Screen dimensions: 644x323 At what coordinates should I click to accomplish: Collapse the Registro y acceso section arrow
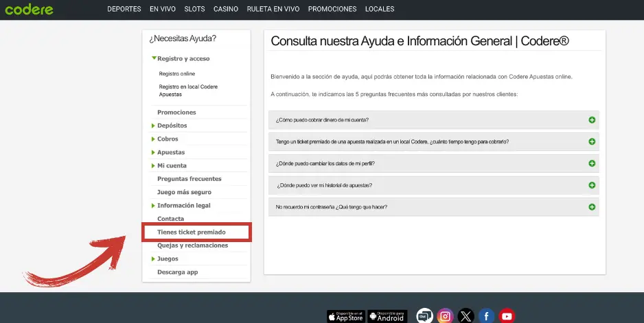point(154,58)
